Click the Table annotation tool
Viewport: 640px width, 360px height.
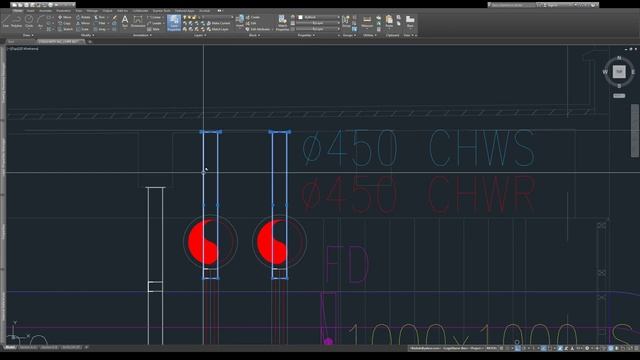tap(154, 29)
